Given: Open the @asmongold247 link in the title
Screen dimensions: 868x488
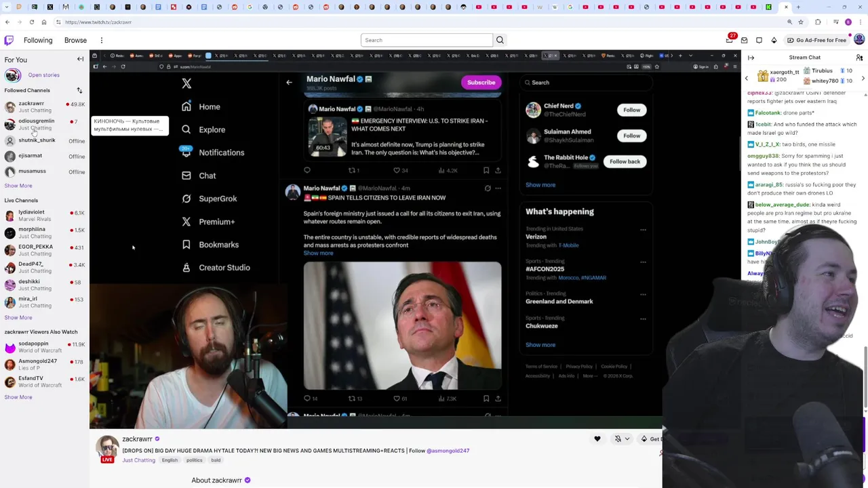Looking at the screenshot, I should point(448,451).
